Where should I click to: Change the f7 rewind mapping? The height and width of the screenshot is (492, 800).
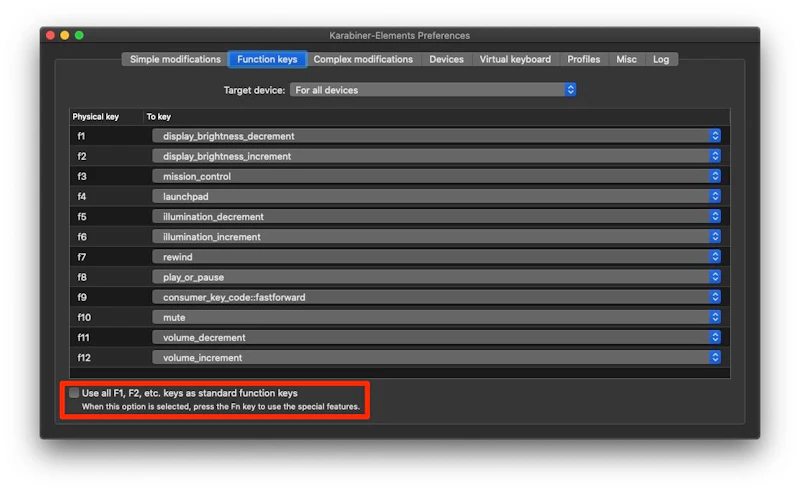436,257
